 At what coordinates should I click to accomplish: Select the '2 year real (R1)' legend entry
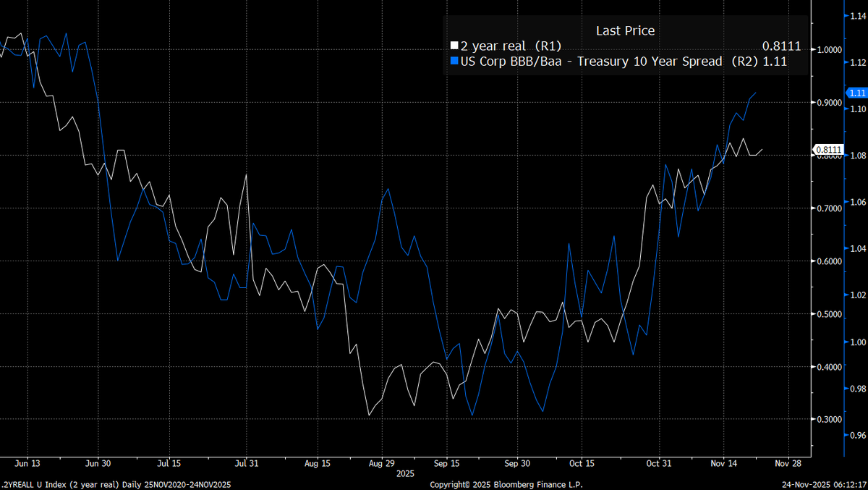(x=511, y=46)
